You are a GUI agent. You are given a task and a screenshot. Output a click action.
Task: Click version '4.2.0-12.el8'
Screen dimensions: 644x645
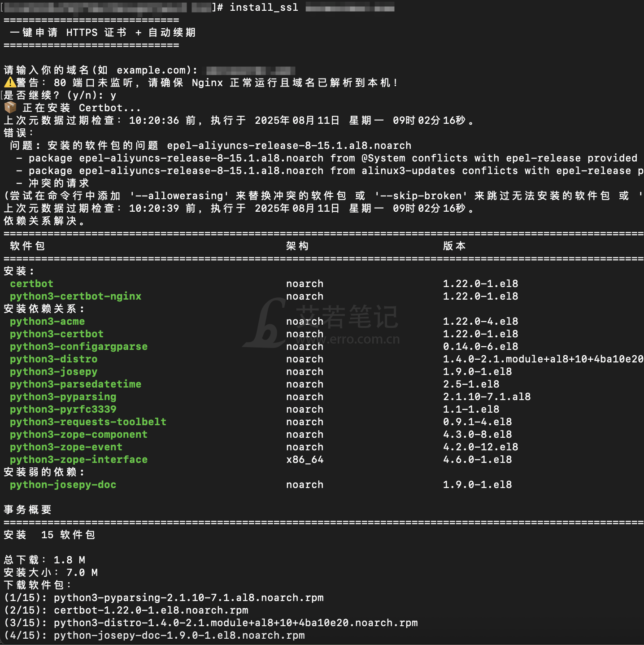[x=480, y=447]
